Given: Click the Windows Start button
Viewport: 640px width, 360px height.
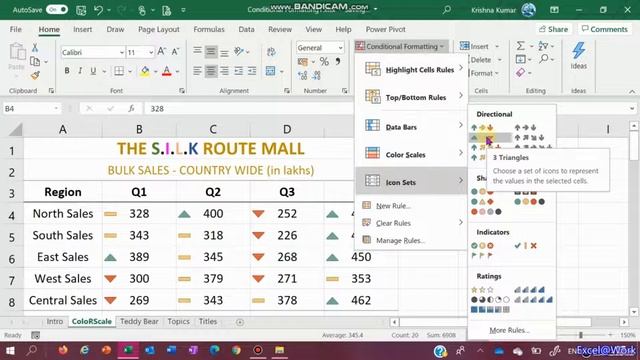Looking at the screenshot, I should point(10,351).
